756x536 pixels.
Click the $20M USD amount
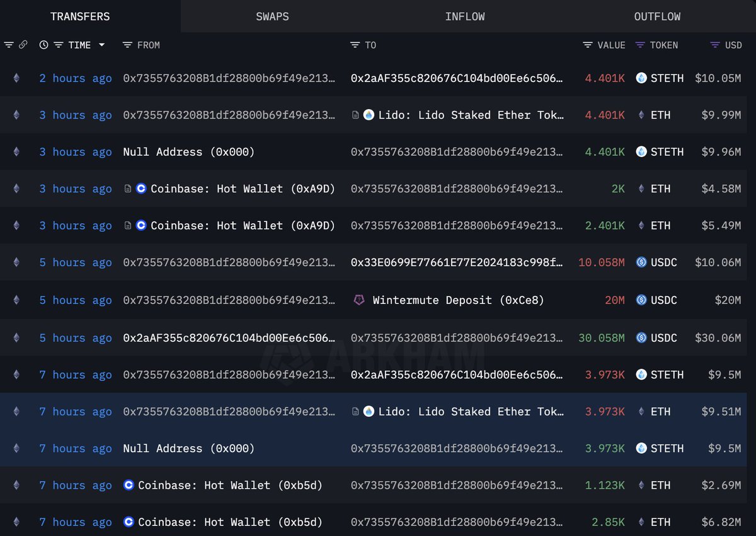click(727, 300)
